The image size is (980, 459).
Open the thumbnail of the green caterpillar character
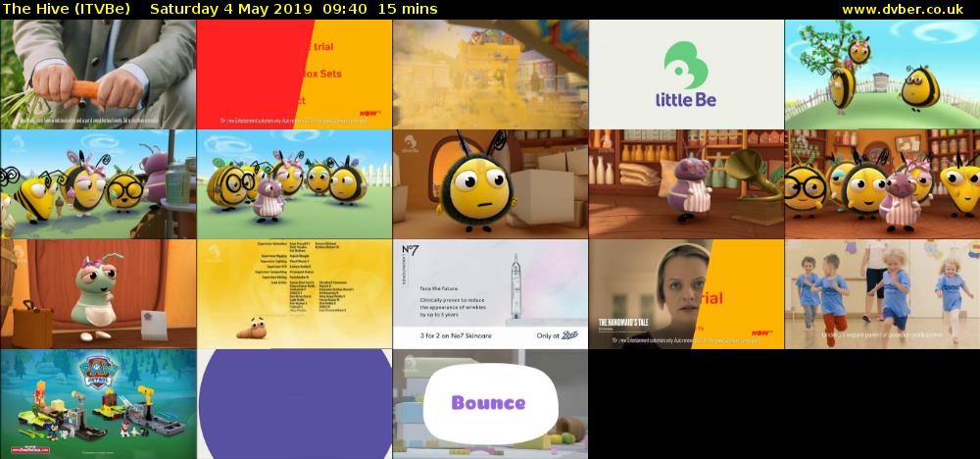(98, 294)
